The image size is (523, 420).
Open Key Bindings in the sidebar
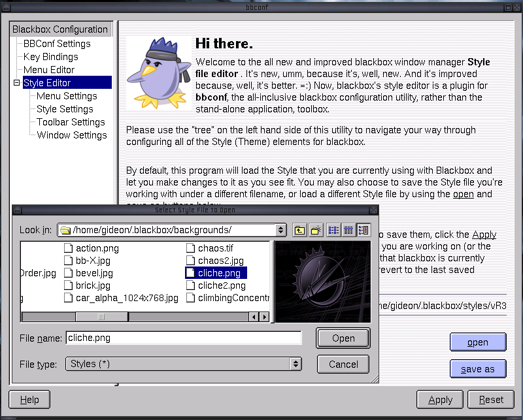pos(50,57)
